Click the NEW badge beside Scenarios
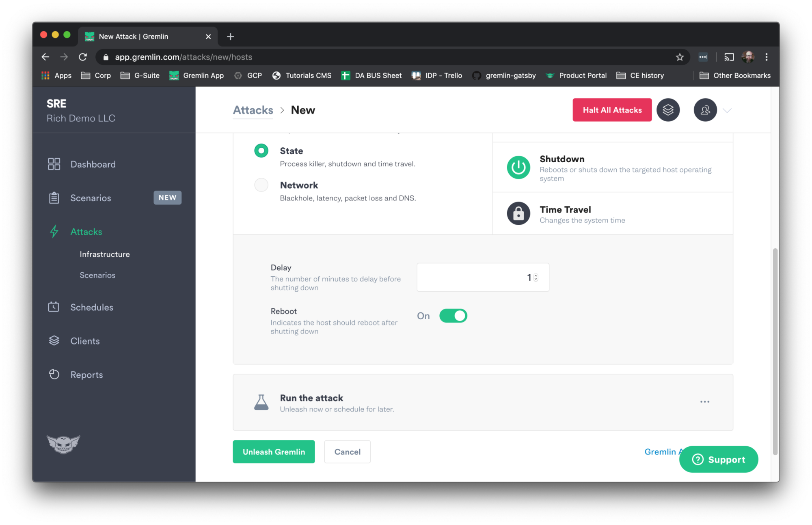Viewport: 812px width, 525px height. pos(167,198)
